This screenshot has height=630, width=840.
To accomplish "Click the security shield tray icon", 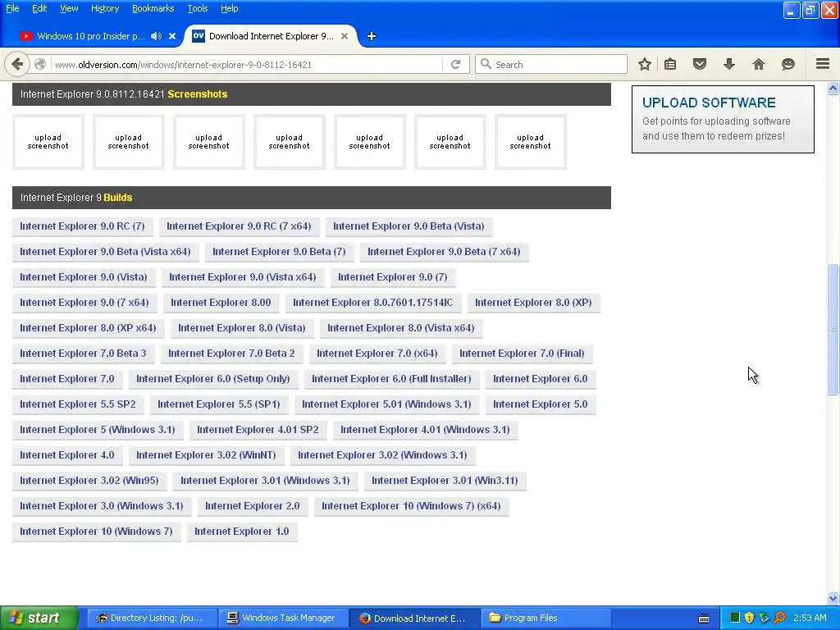I will tap(749, 619).
